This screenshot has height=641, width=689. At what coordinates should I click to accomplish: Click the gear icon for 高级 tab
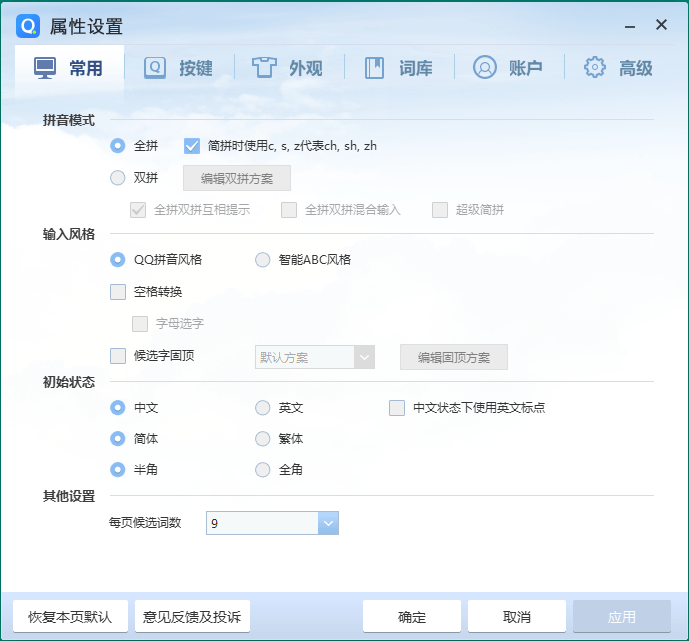tap(595, 68)
